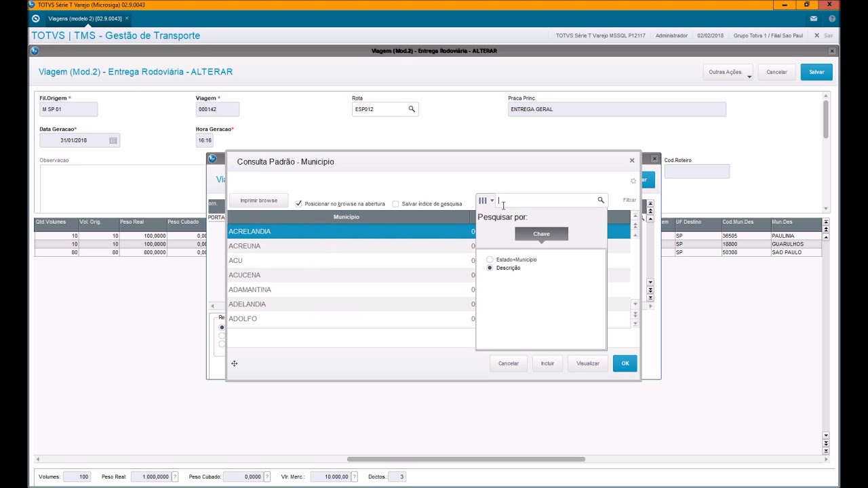Close the Consulta Padrão - Municipio dialog
This screenshot has width=868, height=488.
[x=632, y=161]
